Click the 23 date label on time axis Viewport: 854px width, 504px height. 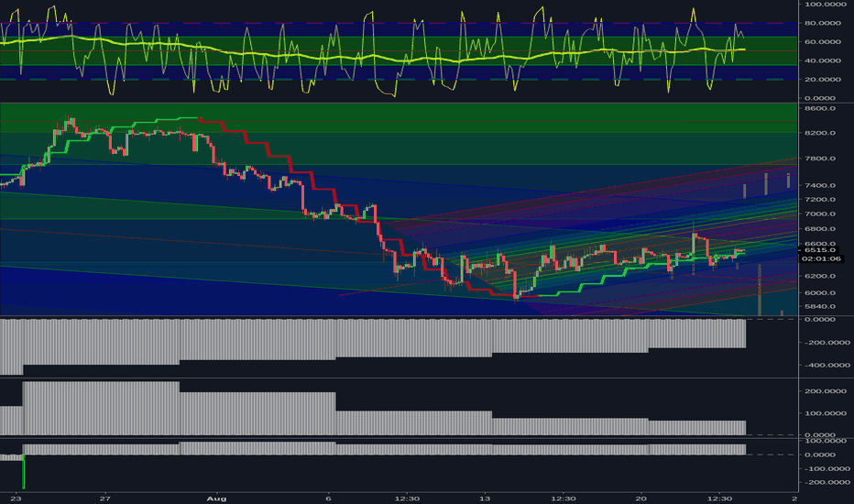pyautogui.click(x=16, y=498)
